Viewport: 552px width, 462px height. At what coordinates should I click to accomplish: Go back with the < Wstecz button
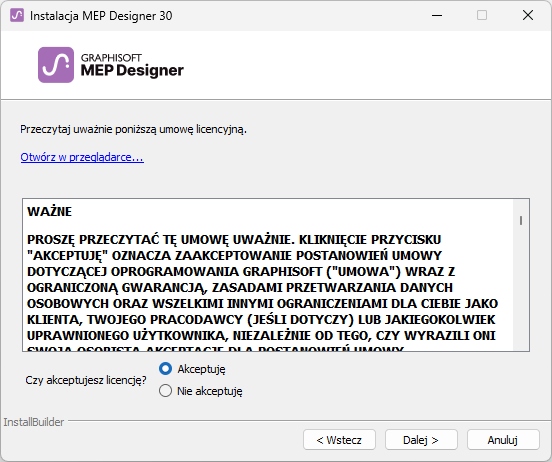(x=339, y=439)
